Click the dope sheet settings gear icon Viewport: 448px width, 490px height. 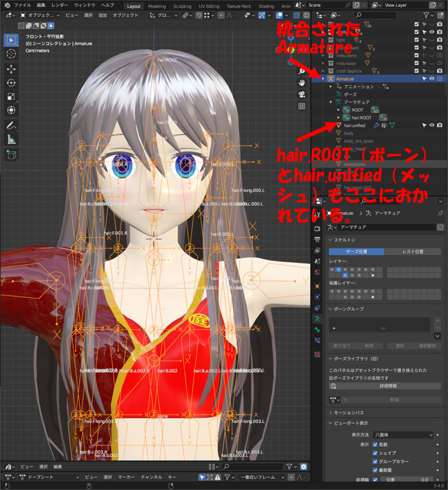point(304,467)
